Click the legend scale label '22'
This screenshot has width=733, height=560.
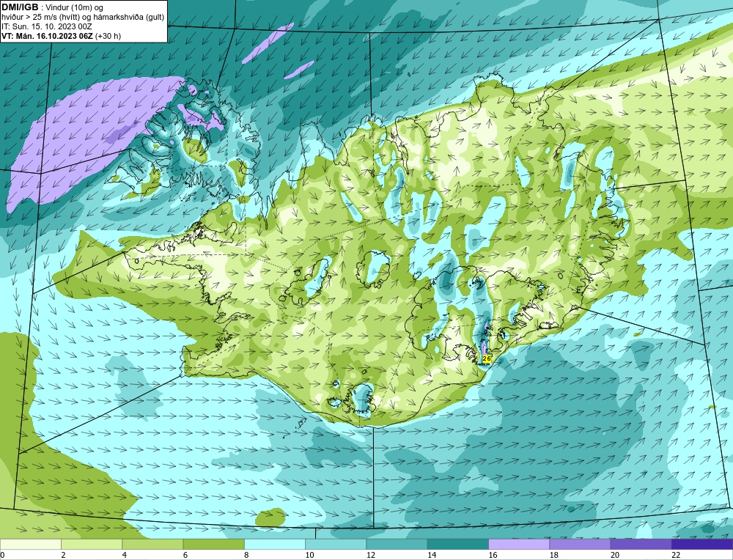pyautogui.click(x=676, y=555)
